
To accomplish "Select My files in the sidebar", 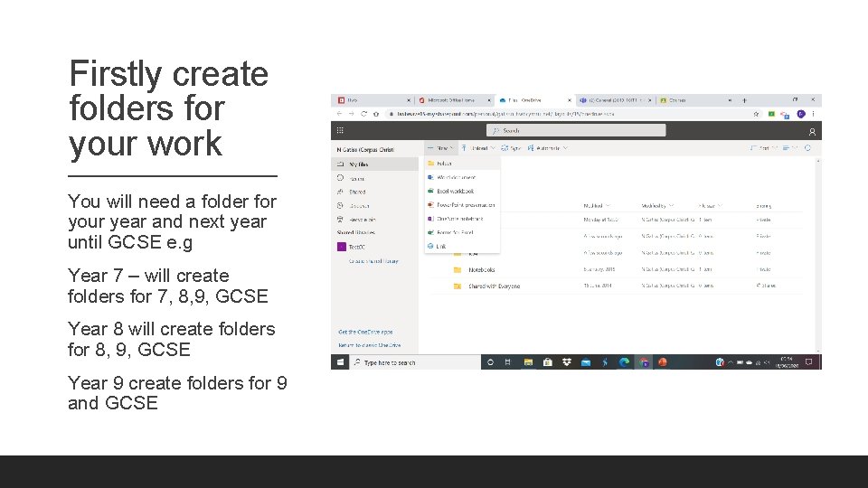I will click(374, 164).
